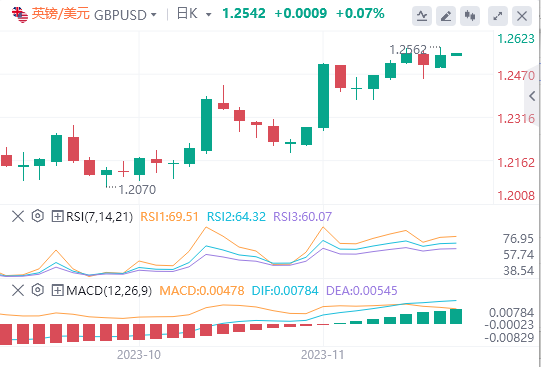The width and height of the screenshot is (541, 367).
Task: Click the 1.2623 price axis label
Action: tap(516, 39)
